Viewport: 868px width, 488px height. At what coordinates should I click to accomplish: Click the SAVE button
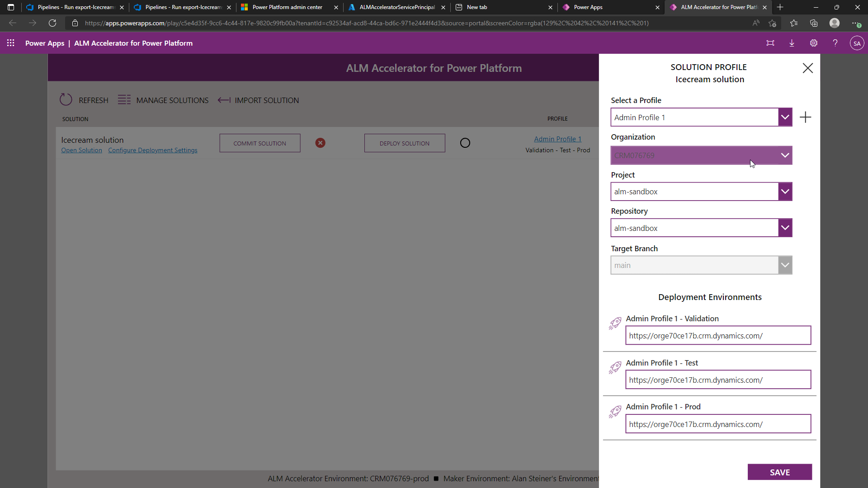click(780, 472)
